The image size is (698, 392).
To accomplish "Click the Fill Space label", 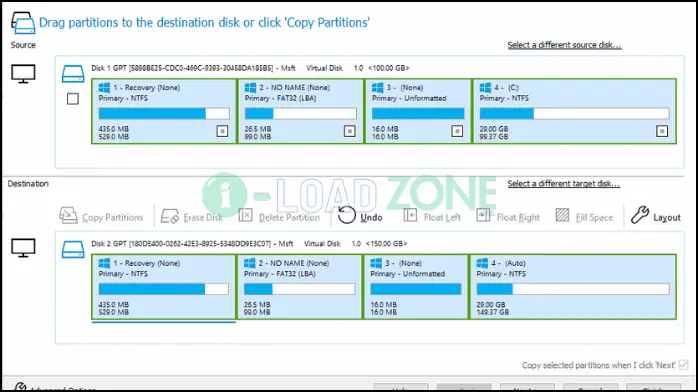I will coord(594,218).
